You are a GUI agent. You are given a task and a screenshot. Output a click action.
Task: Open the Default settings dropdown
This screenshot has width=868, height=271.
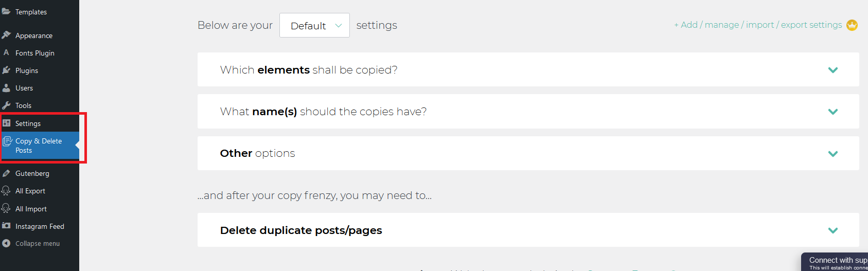(x=314, y=25)
